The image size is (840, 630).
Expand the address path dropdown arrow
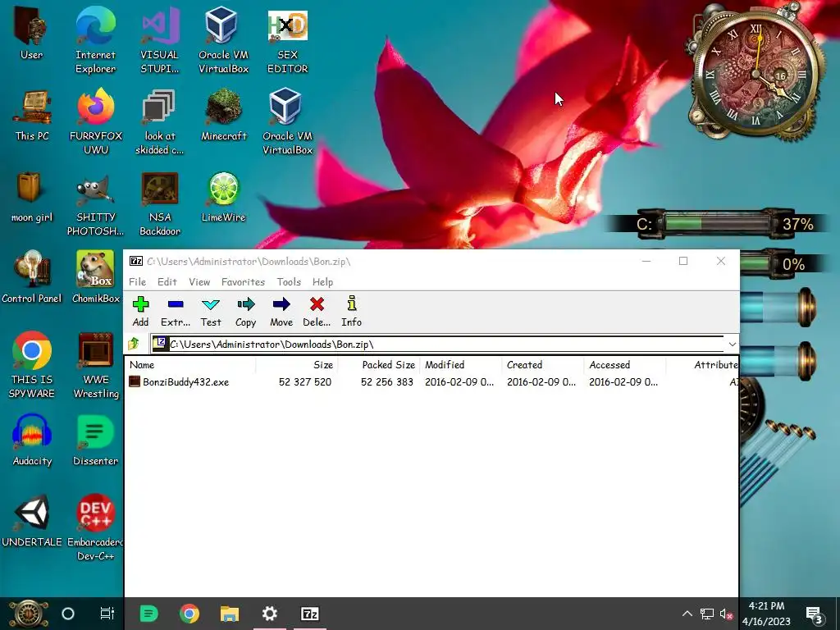(x=732, y=344)
